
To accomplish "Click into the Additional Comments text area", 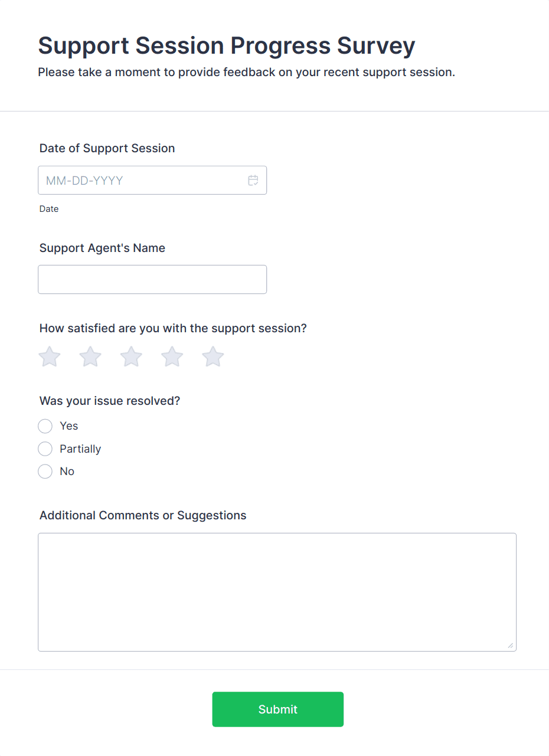I will click(277, 592).
